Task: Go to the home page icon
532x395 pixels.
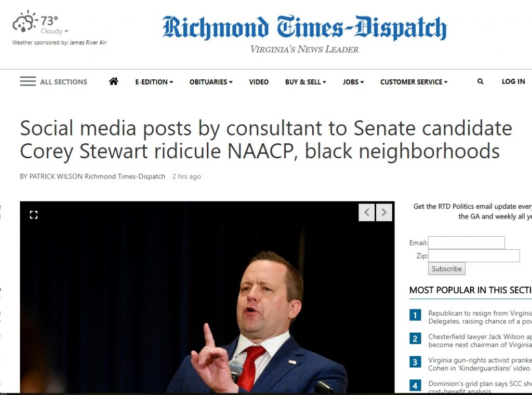Action: (x=114, y=81)
